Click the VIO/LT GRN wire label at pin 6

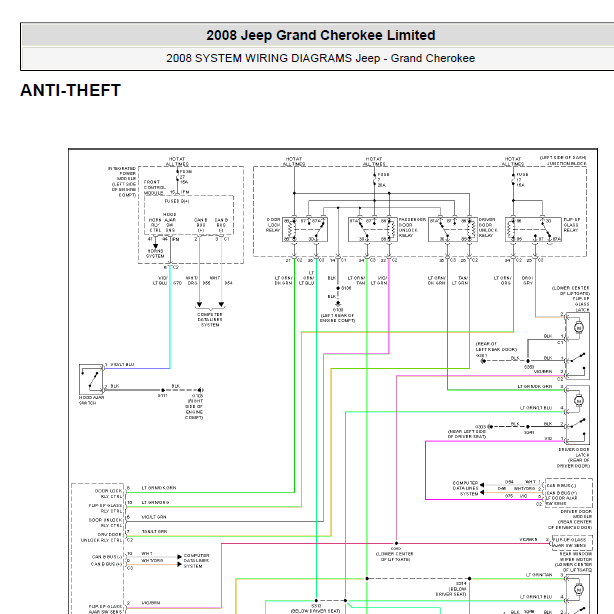coord(154,517)
